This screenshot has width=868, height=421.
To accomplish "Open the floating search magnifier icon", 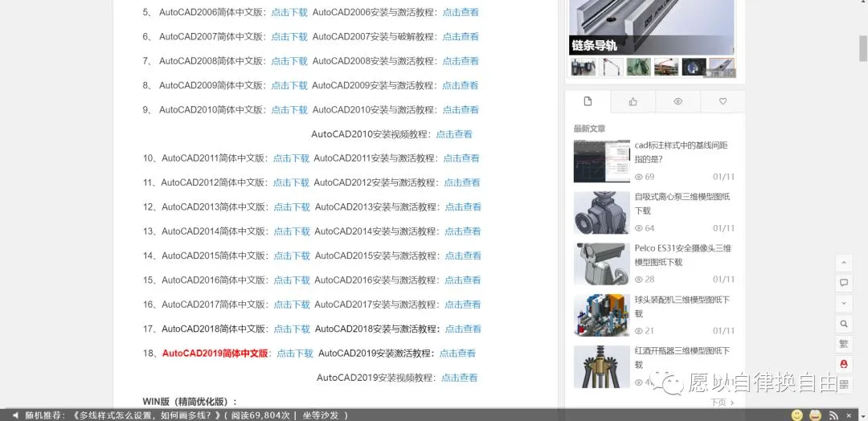I will click(844, 324).
